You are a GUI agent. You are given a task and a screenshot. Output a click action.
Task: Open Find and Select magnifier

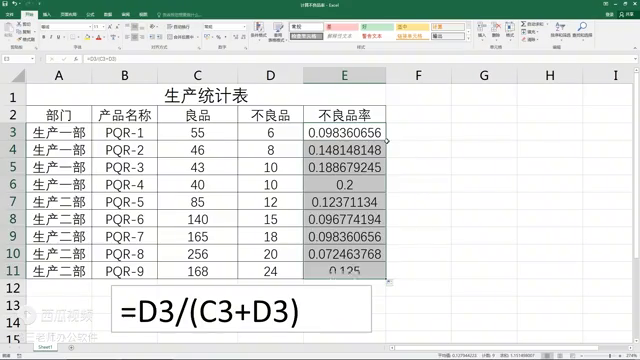click(582, 30)
